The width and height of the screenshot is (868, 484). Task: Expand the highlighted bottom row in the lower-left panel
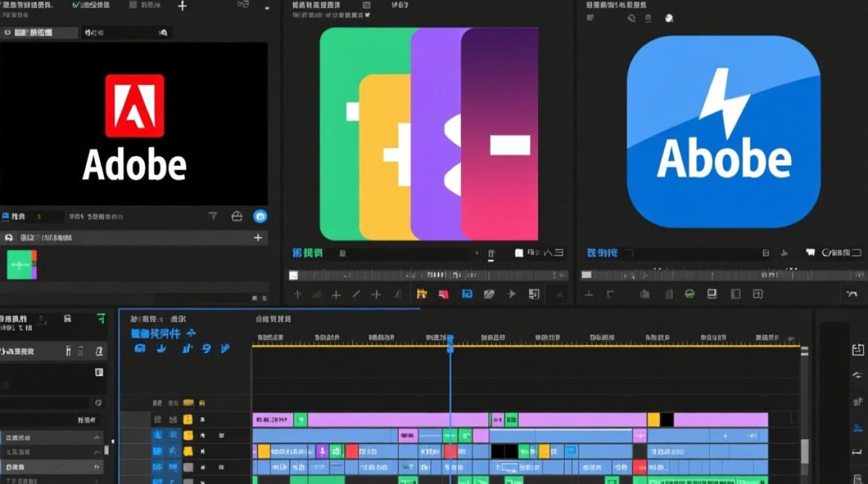tap(52, 467)
